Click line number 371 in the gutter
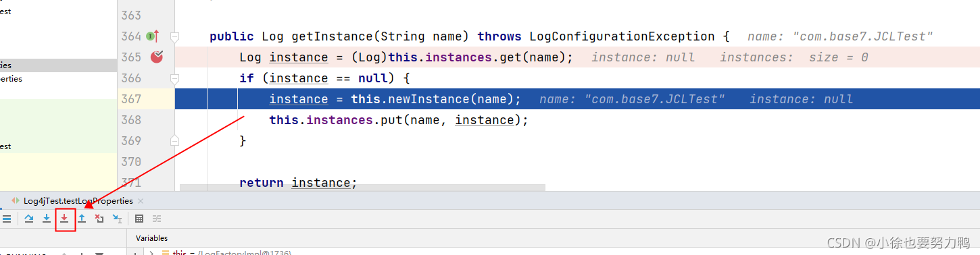This screenshot has width=980, height=255. (130, 183)
